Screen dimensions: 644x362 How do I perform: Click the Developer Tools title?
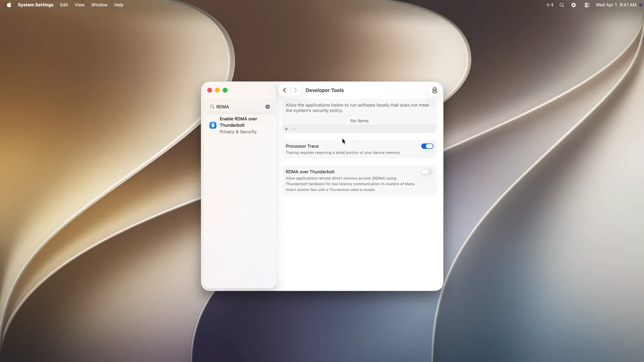click(325, 90)
